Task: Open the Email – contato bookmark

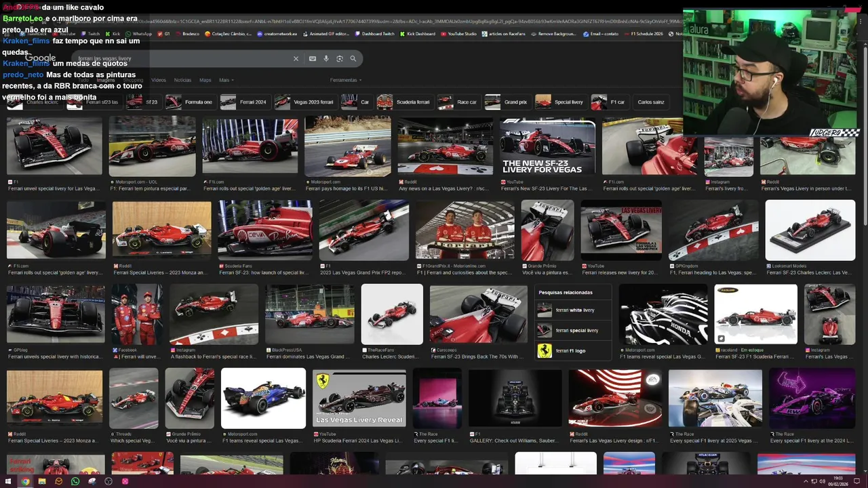Action: click(600, 33)
